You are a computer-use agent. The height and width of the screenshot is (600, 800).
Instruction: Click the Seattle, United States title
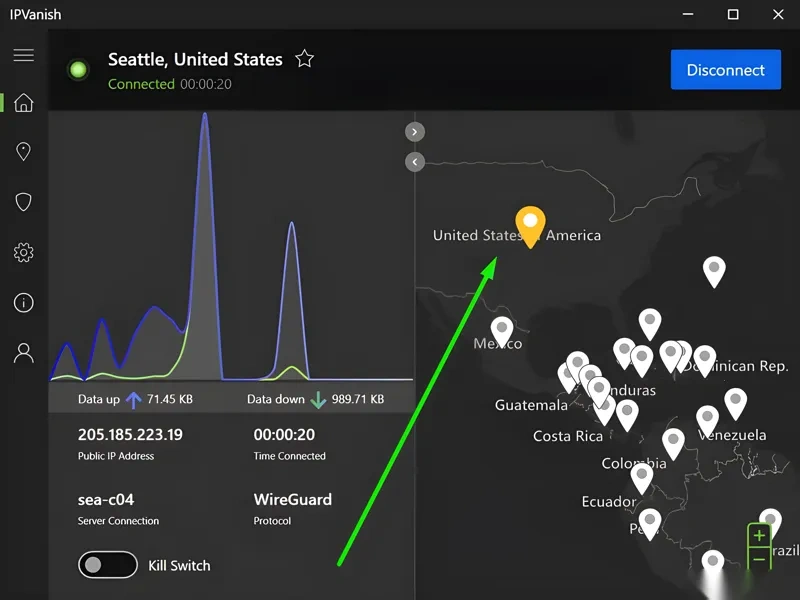tap(195, 59)
